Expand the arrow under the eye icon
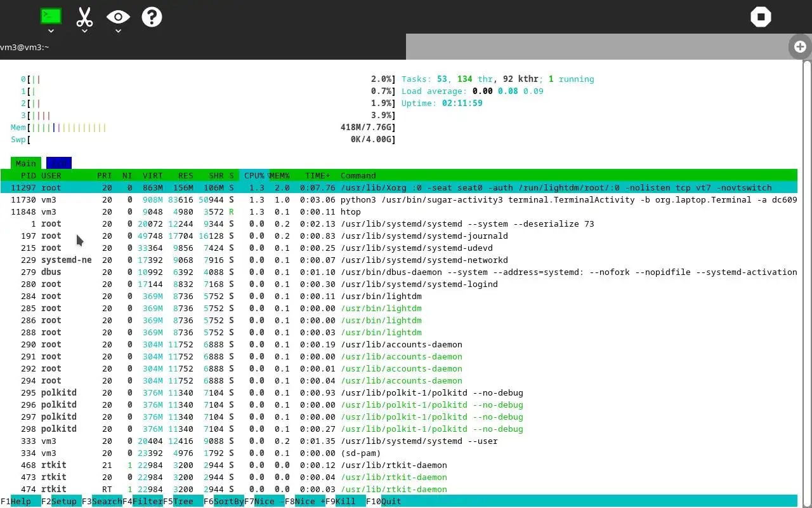 pos(118,30)
